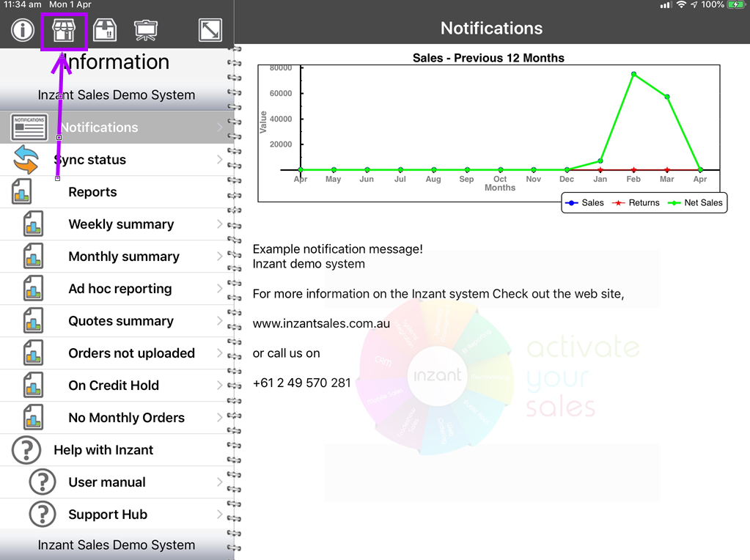Viewport: 750px width, 560px height.
Task: Click the Net Sales legend entry
Action: 695,203
